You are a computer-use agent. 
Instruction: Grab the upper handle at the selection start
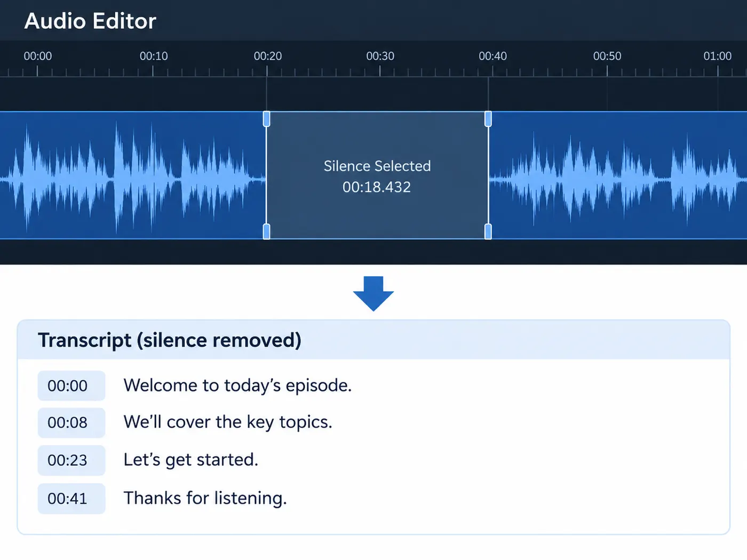click(267, 119)
